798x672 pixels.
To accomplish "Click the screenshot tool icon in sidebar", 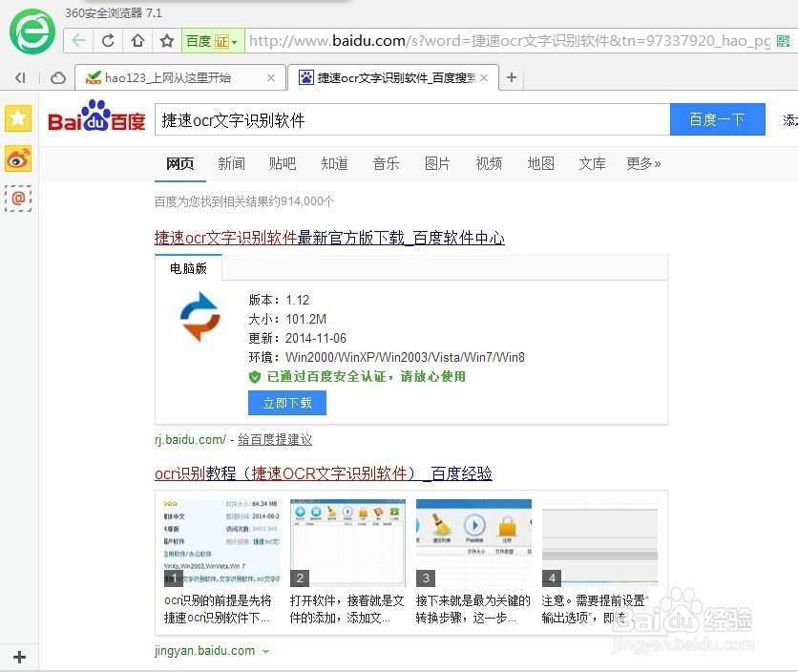I will click(x=16, y=199).
